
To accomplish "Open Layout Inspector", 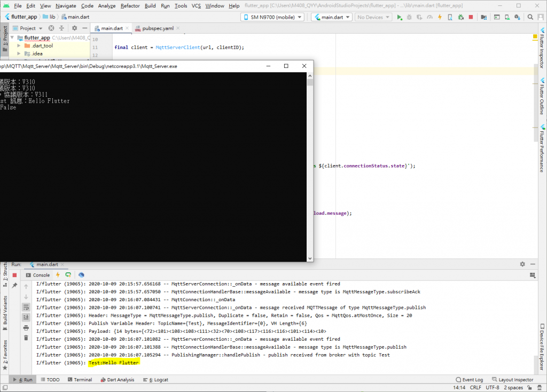I will coord(512,379).
